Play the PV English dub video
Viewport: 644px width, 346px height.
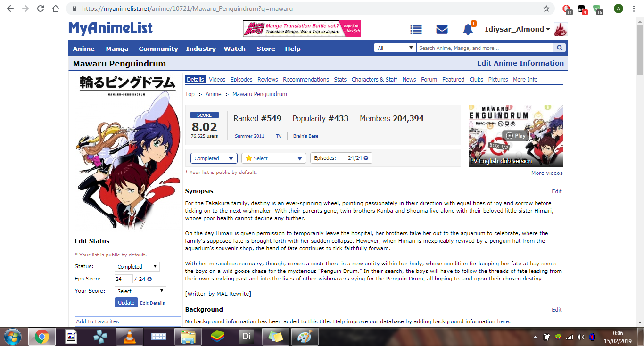515,136
